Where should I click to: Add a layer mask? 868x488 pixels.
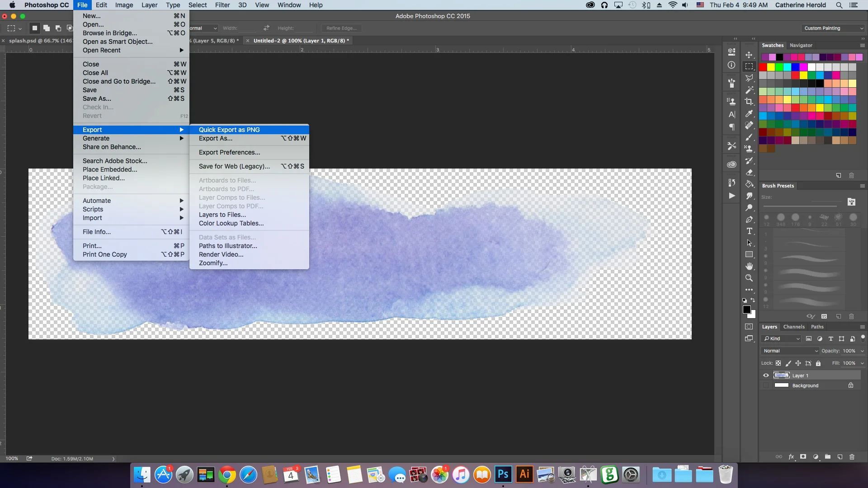point(803,457)
